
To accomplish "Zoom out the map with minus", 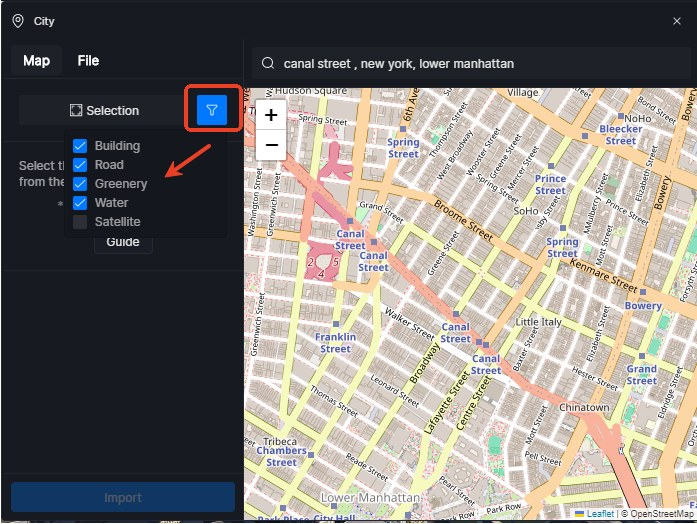I will coord(271,145).
